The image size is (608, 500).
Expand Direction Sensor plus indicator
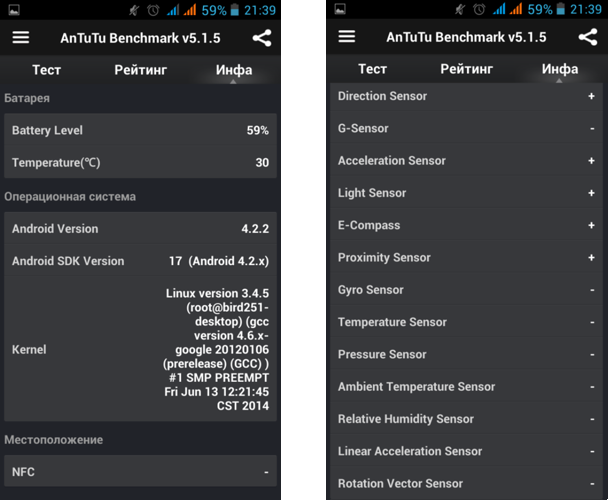click(x=591, y=96)
